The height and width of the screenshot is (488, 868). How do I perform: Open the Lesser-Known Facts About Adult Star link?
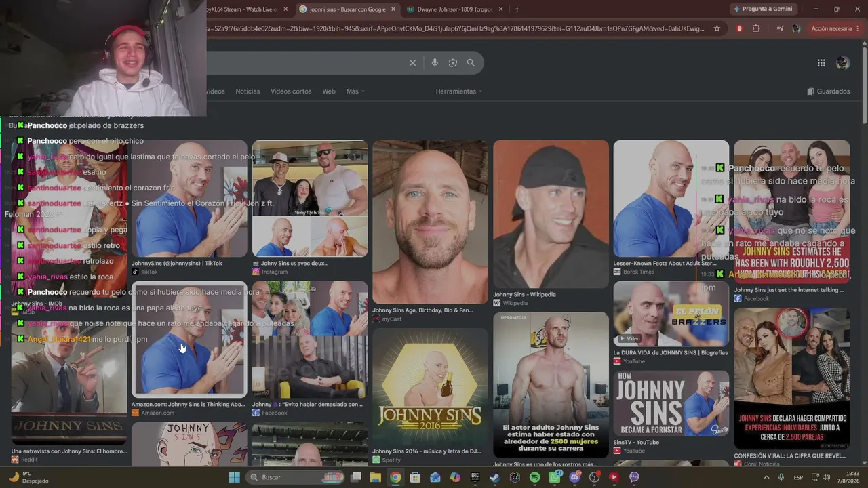click(x=665, y=264)
